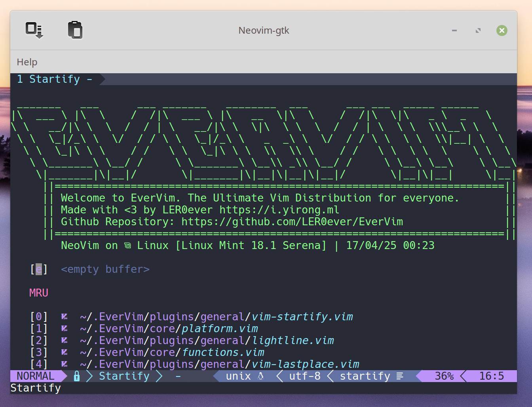Click the [0] index of first MRU entry
The width and height of the screenshot is (532, 407).
click(x=39, y=317)
